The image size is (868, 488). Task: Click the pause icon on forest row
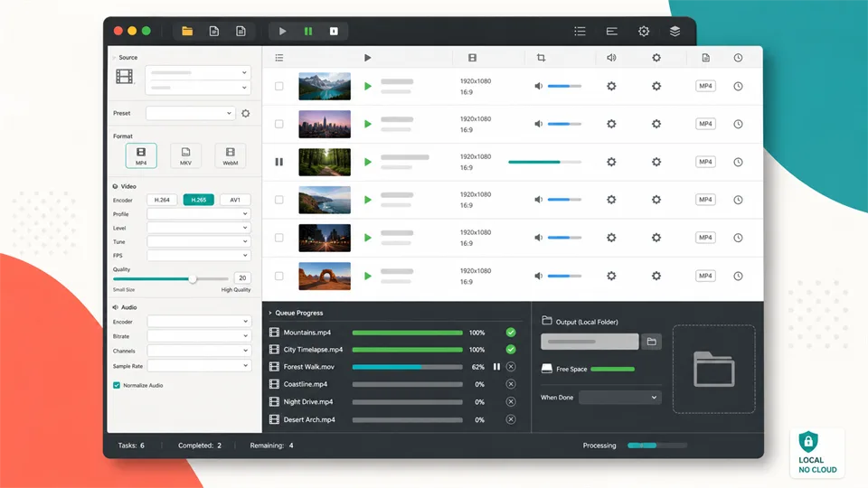tap(279, 162)
